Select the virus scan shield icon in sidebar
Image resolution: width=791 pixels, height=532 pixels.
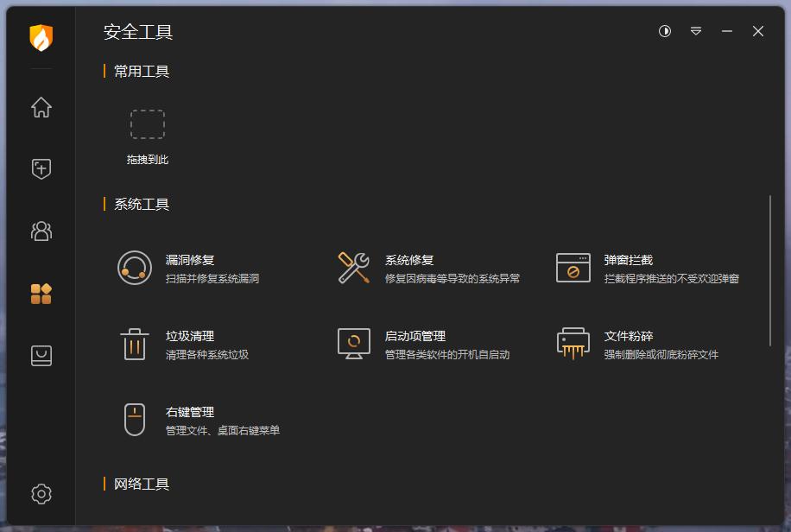click(x=40, y=168)
